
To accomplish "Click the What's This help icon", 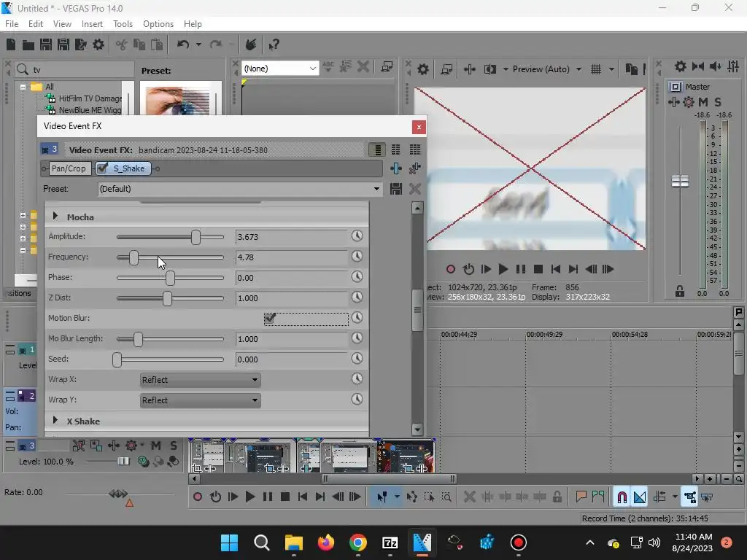I will [274, 44].
